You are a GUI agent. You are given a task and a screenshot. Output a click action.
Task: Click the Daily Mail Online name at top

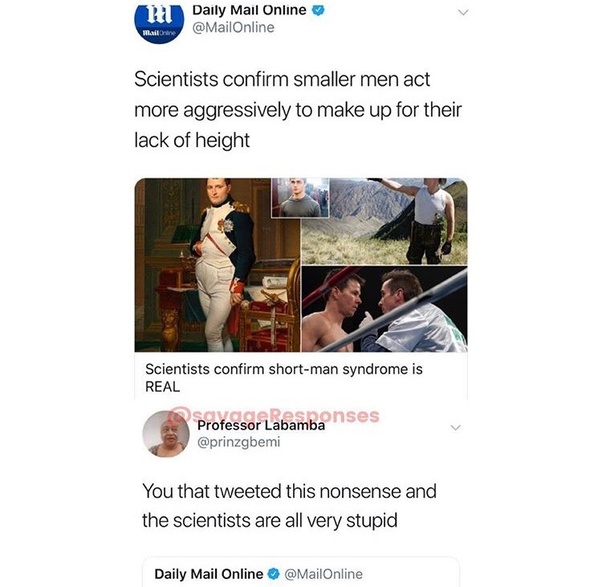249,10
